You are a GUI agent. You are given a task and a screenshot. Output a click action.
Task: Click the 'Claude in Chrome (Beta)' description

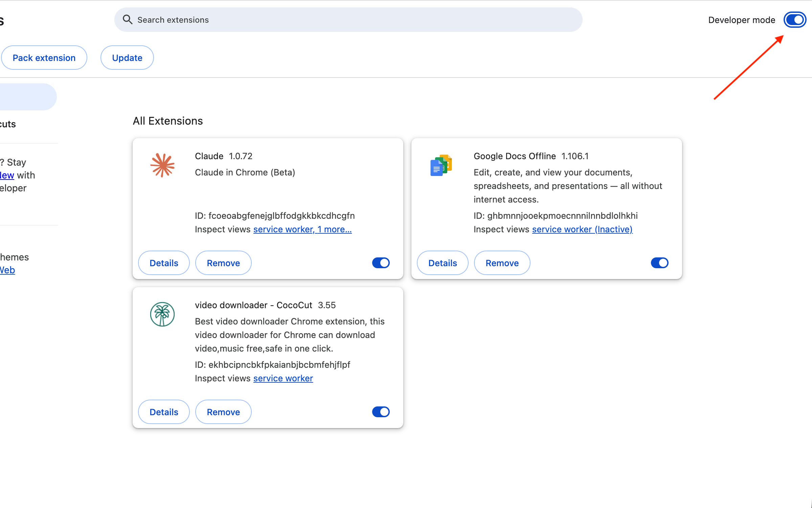[x=245, y=172]
